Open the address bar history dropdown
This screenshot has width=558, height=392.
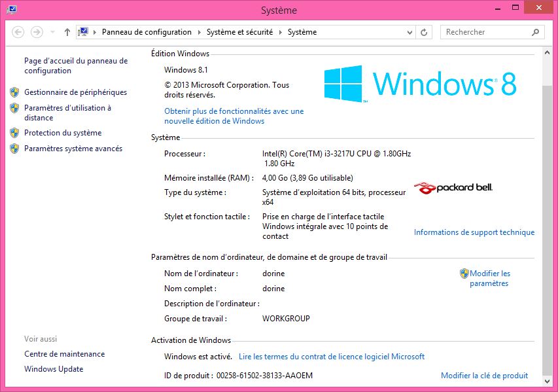pos(410,33)
